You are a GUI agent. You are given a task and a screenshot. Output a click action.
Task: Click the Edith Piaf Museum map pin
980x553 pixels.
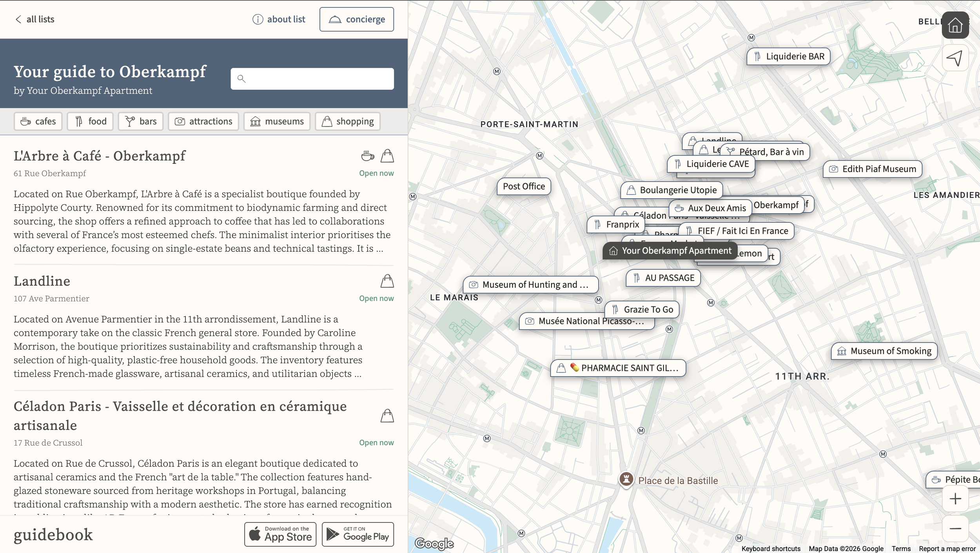click(872, 169)
